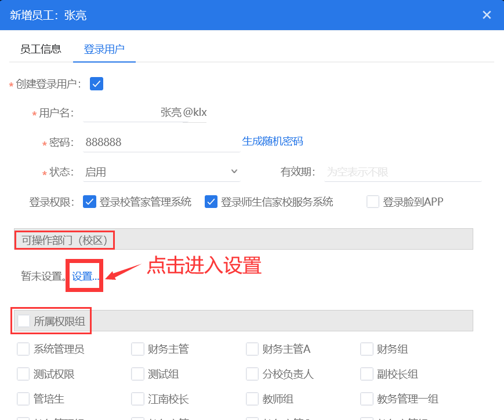Open 设置... link for 可操作部门
The width and height of the screenshot is (504, 420).
pyautogui.click(x=85, y=277)
